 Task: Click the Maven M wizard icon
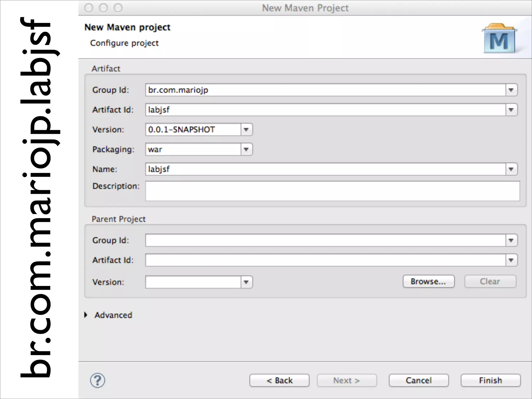coord(499,39)
